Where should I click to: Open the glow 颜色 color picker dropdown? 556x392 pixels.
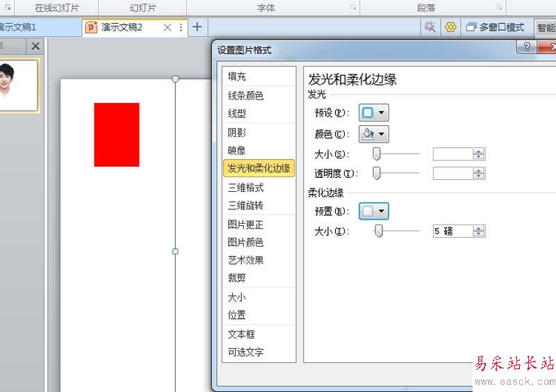pos(374,133)
